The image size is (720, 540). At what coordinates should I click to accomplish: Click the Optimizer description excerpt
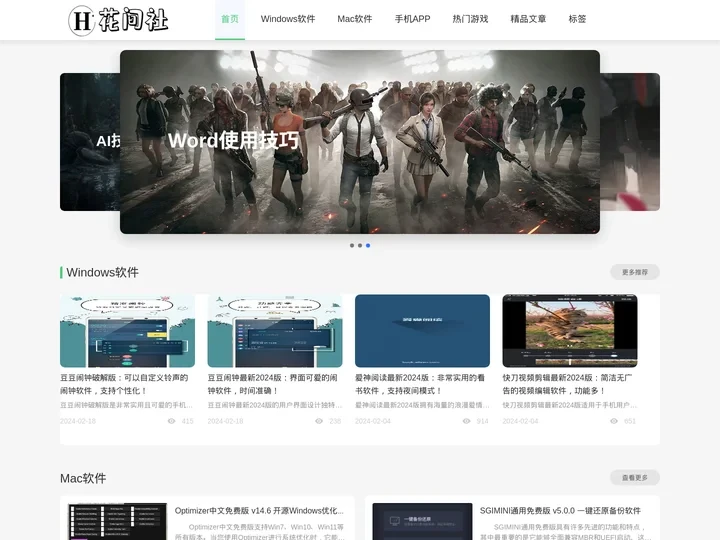point(259,532)
